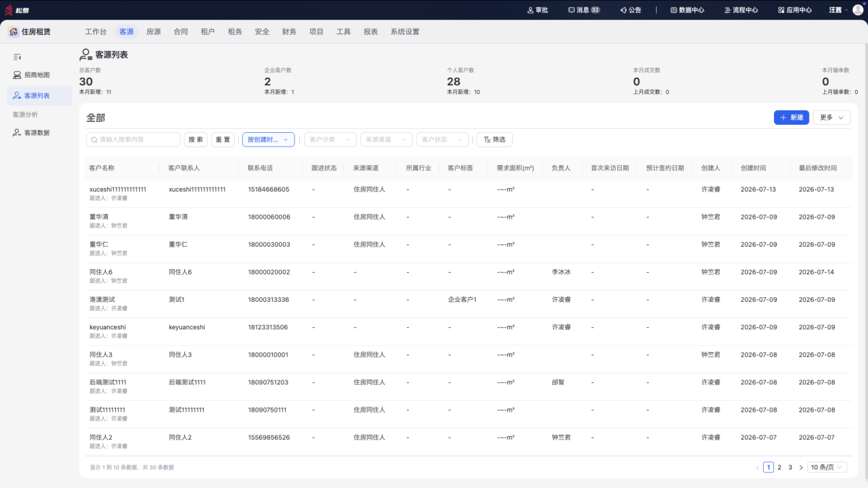Go to page 2
The height and width of the screenshot is (488, 868).
point(779,468)
